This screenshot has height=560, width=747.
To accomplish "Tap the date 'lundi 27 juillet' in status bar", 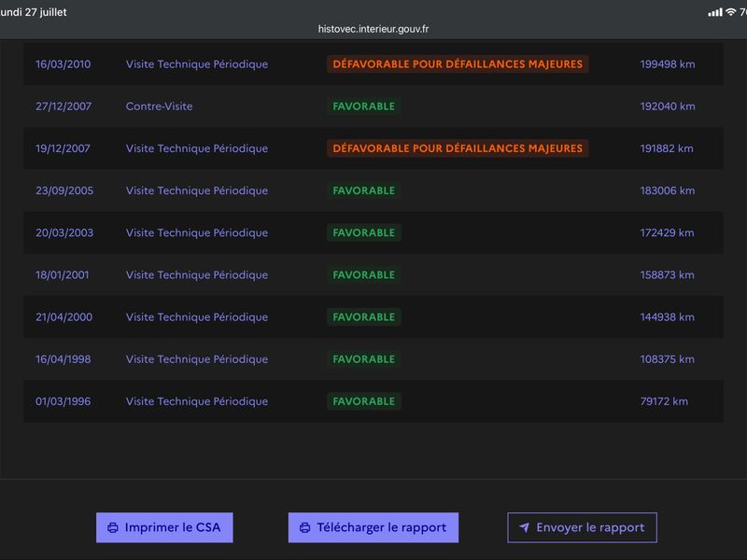I will tap(34, 12).
